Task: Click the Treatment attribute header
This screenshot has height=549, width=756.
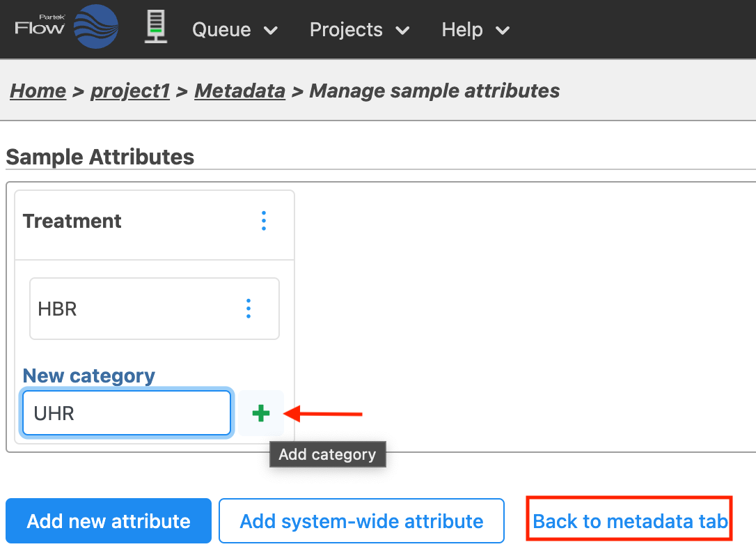Action: pyautogui.click(x=72, y=222)
